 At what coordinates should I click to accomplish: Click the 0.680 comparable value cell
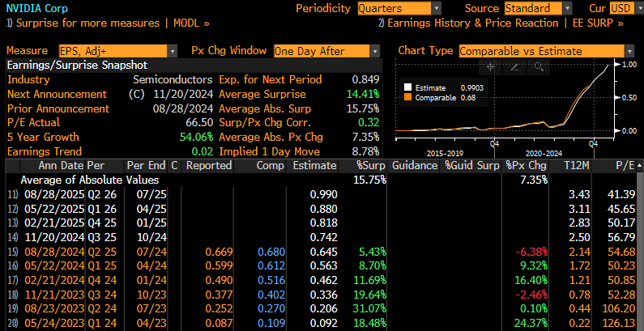[x=271, y=252]
